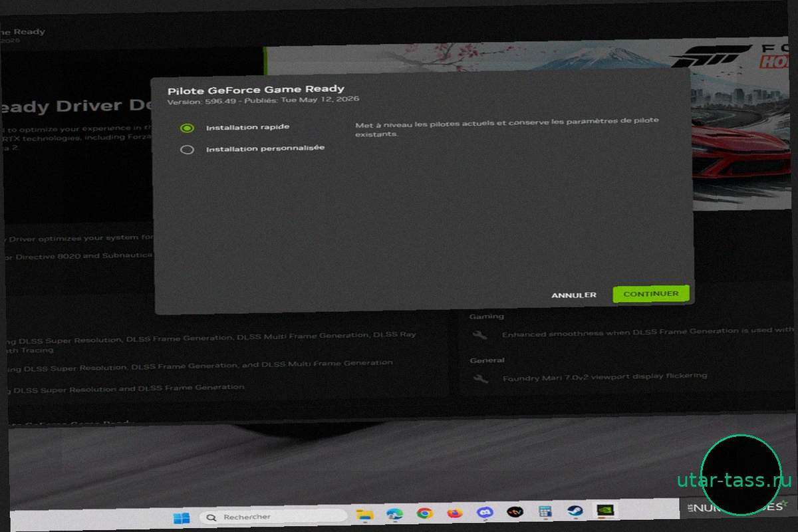Open File Explorer from the taskbar
This screenshot has height=532, width=798.
click(x=364, y=515)
